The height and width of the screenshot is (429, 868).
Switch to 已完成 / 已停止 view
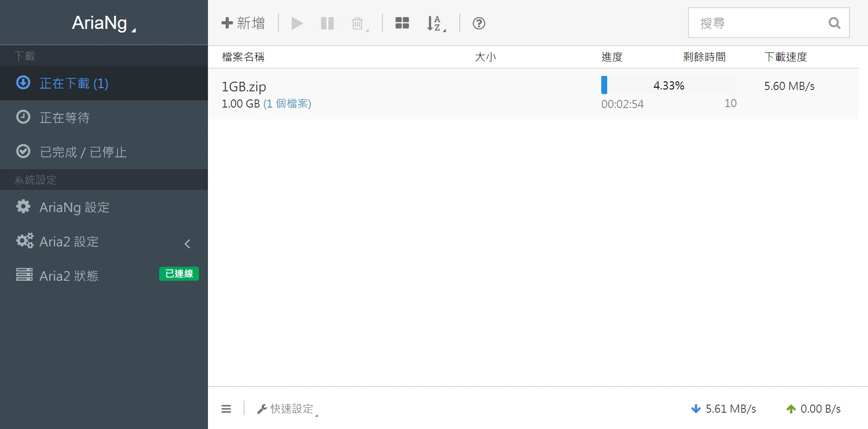tap(83, 152)
